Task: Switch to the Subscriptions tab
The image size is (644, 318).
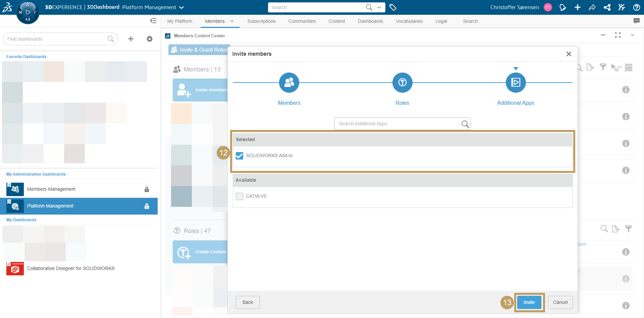Action: [261, 21]
